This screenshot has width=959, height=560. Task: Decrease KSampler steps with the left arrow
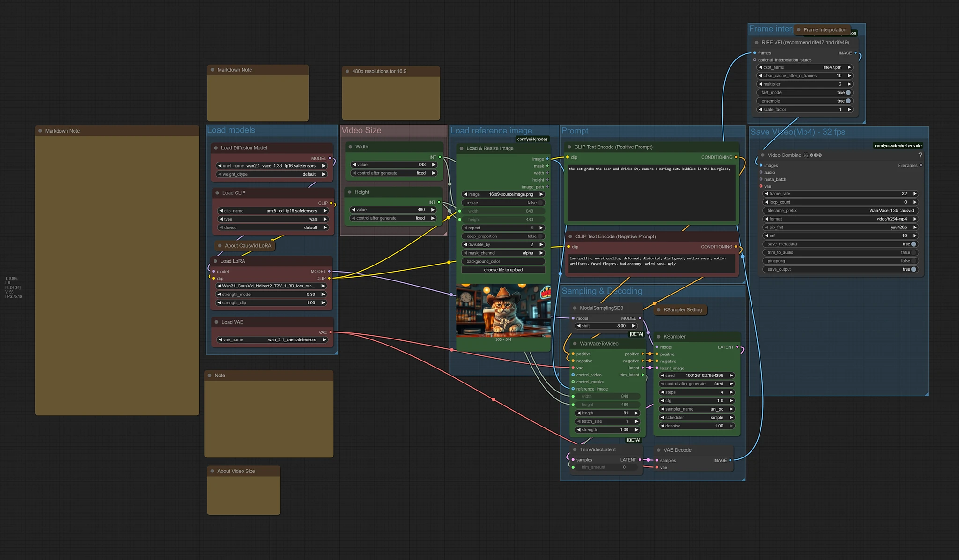(x=662, y=392)
